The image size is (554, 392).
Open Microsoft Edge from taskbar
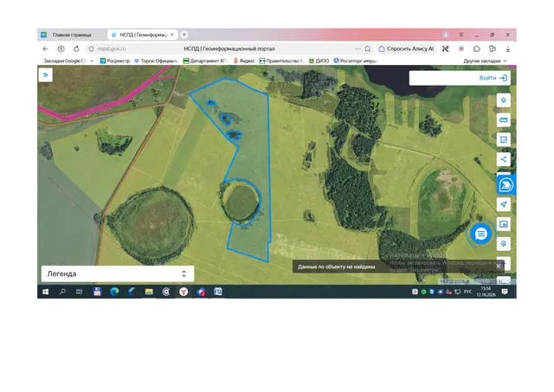tap(114, 292)
